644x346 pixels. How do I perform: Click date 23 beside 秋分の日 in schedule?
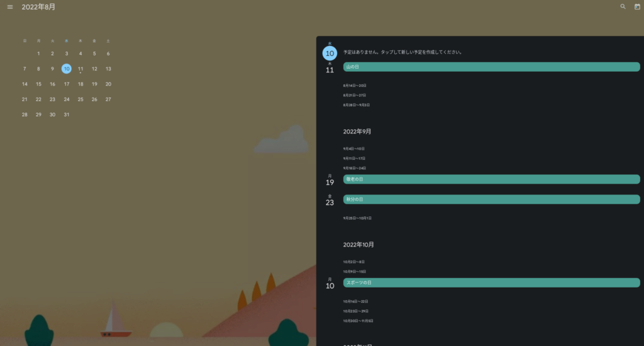[x=330, y=203]
